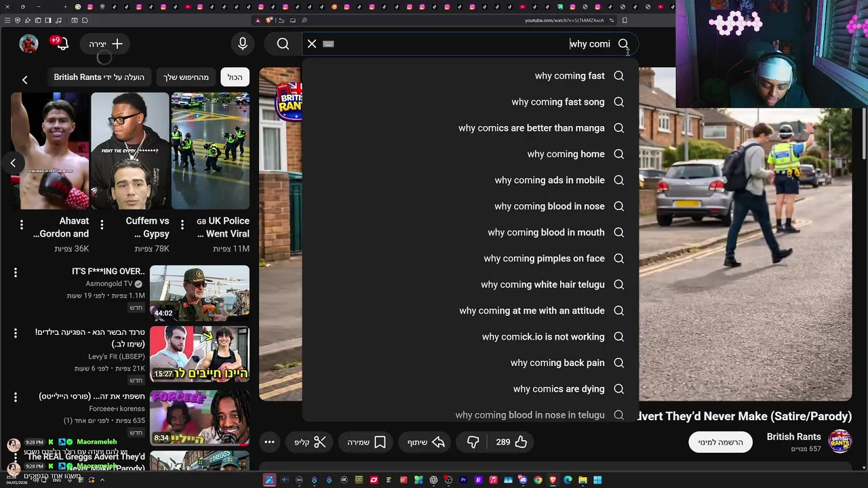This screenshot has width=868, height=488.
Task: Select the 'מהחיפוש שלך' filter chip
Action: click(186, 77)
